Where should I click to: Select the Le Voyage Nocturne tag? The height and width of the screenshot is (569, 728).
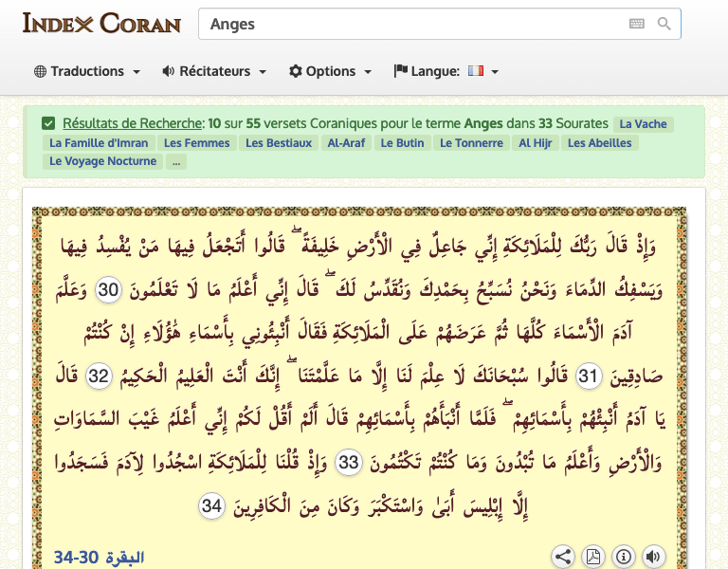pos(102,161)
